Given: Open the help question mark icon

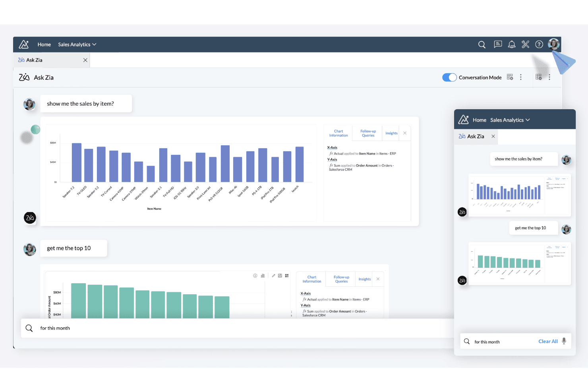Looking at the screenshot, I should [x=539, y=44].
